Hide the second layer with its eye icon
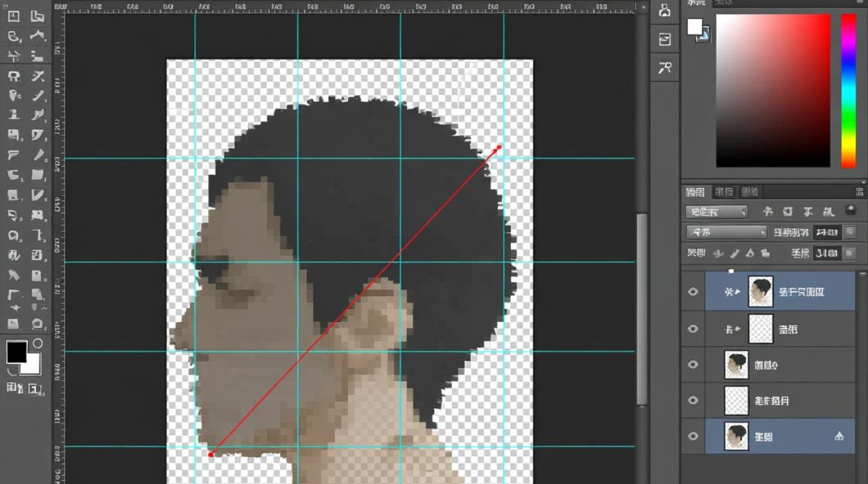Viewport: 868px width, 484px height. 693,328
